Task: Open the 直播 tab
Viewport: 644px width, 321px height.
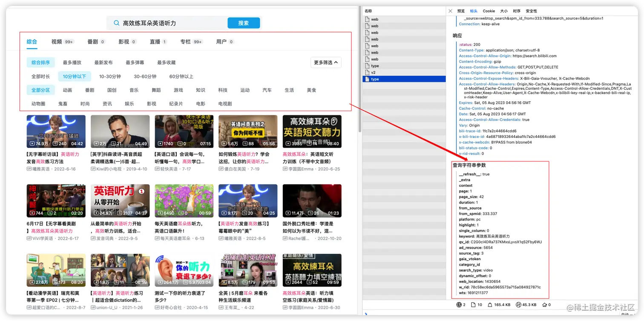Action: click(x=158, y=42)
